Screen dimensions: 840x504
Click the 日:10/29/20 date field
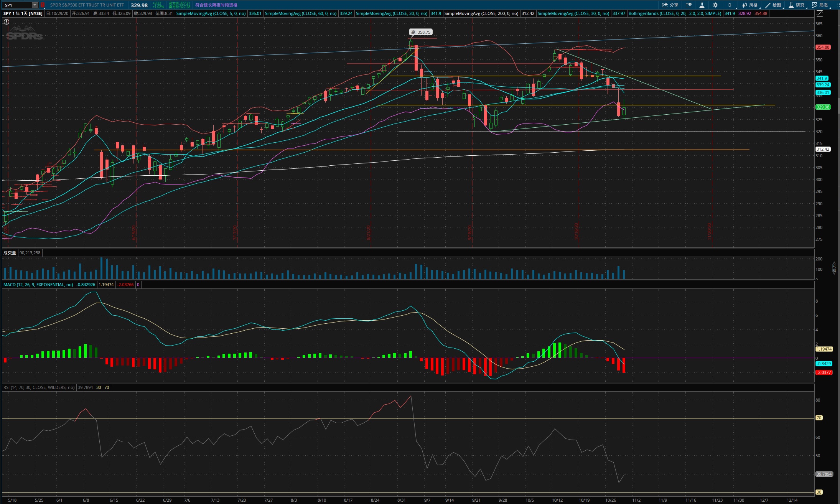tap(58, 13)
